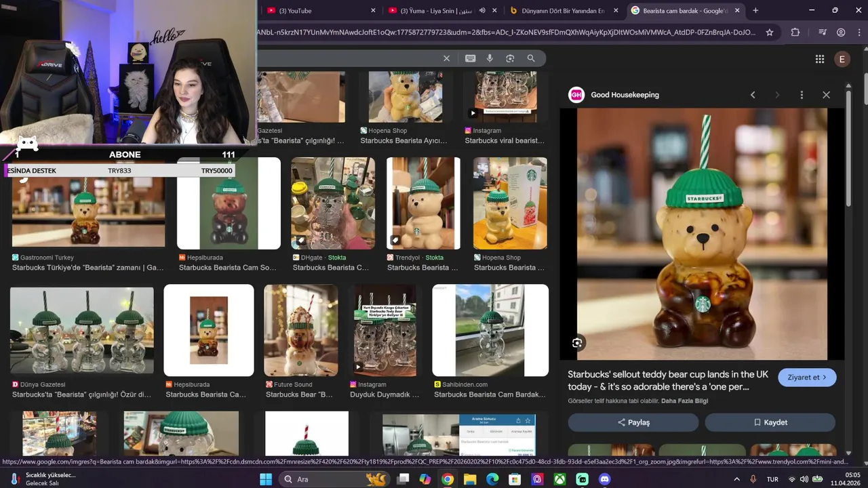Open Chrome media controls icon
This screenshot has width=868, height=488.
tap(822, 32)
